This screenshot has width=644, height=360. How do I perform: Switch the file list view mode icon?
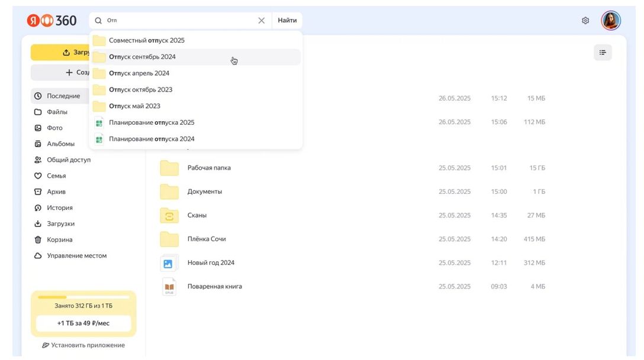coord(603,53)
